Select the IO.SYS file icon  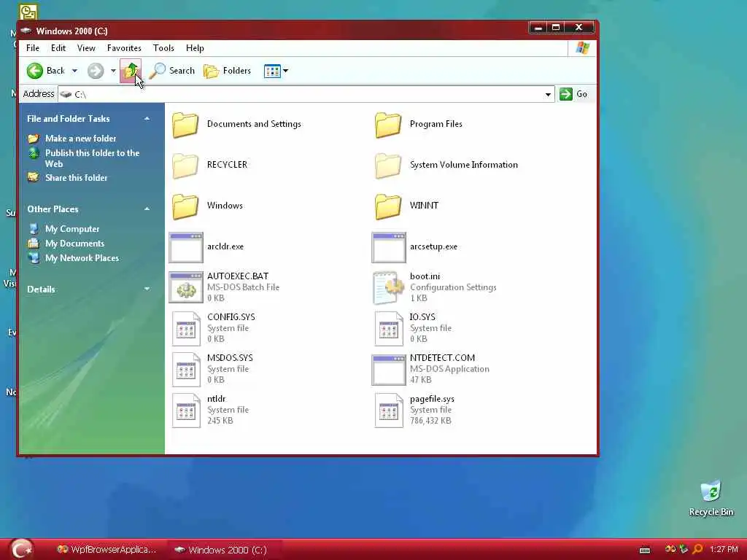pos(389,328)
